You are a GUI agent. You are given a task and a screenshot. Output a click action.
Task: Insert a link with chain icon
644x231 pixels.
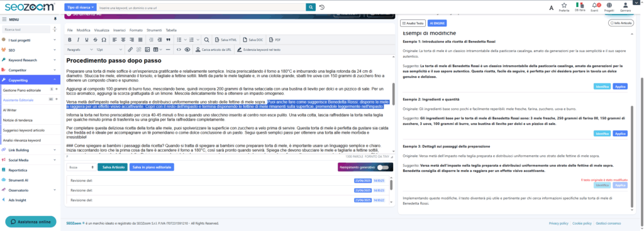[x=130, y=50]
